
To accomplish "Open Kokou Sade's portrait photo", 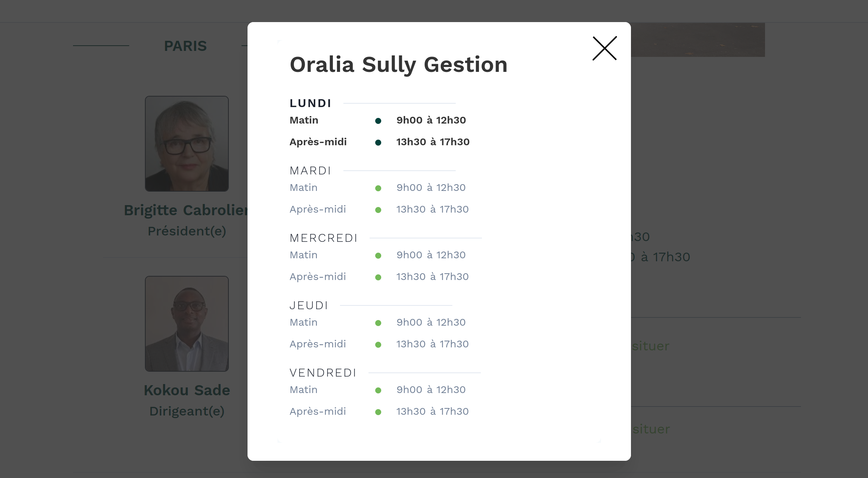I will click(x=187, y=324).
